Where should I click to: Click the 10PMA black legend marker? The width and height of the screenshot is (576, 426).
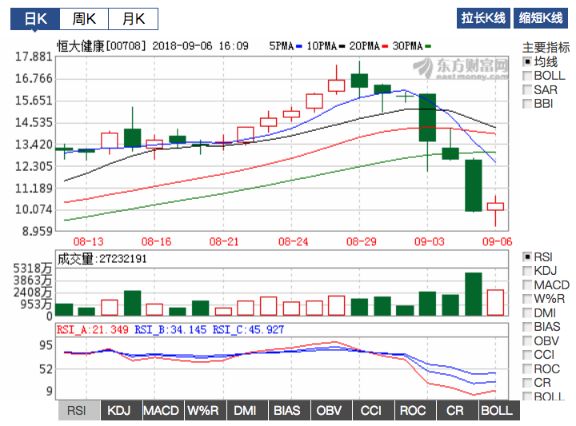pyautogui.click(x=342, y=46)
